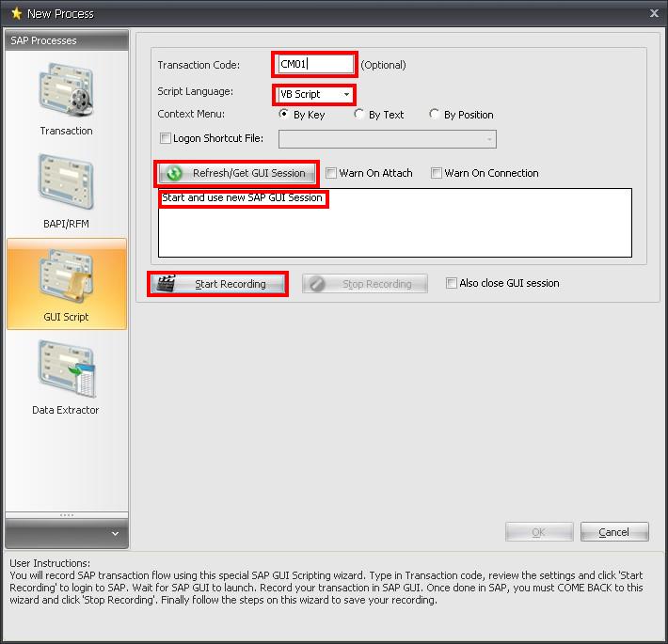Enable the Logon Shortcut File checkbox
This screenshot has height=644, width=668.
pos(166,139)
